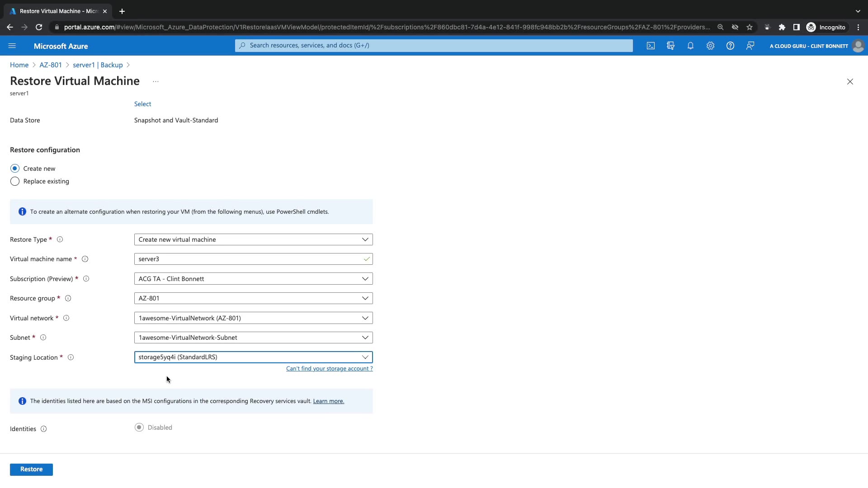The height and width of the screenshot is (488, 868).
Task: Click the Disabled identities radio button
Action: (x=139, y=427)
